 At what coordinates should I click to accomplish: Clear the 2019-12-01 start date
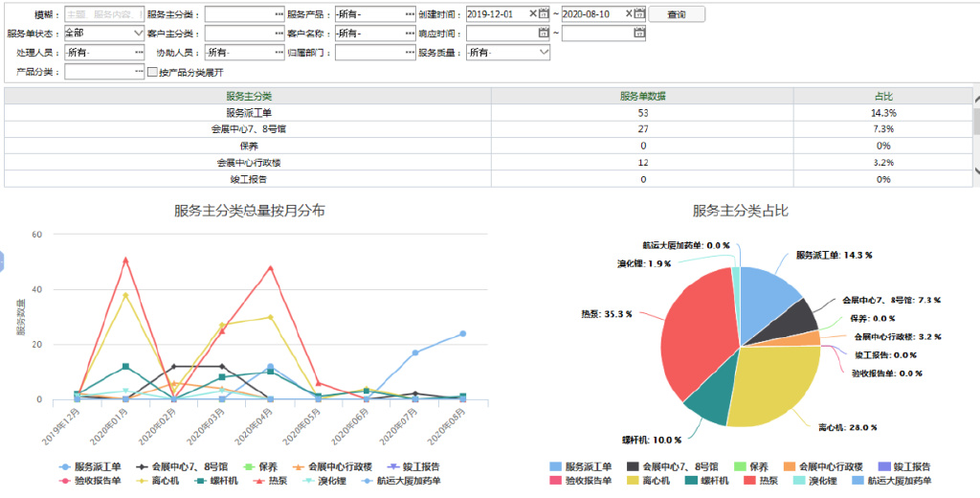[x=533, y=14]
